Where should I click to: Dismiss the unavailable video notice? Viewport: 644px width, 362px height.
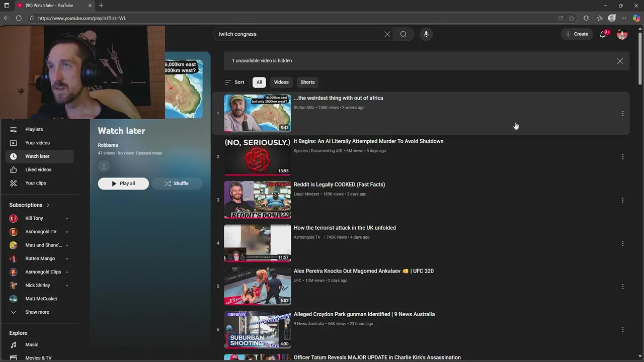pyautogui.click(x=620, y=61)
